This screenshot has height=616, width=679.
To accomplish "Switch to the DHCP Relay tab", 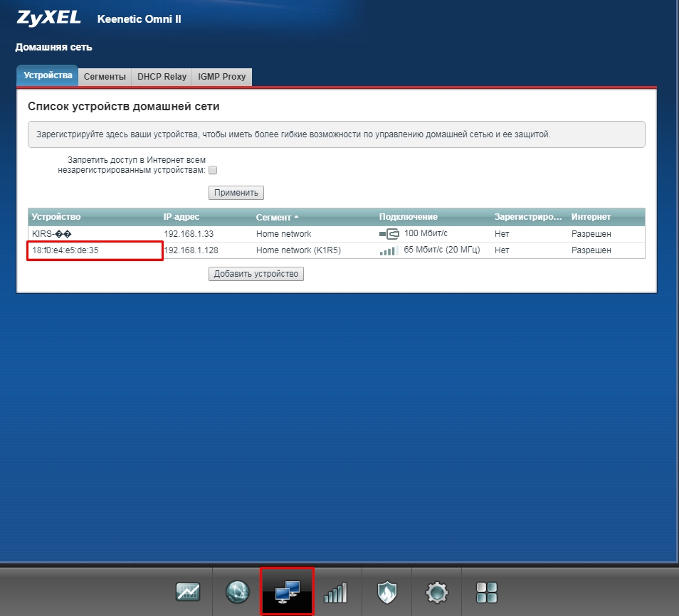I will click(162, 77).
